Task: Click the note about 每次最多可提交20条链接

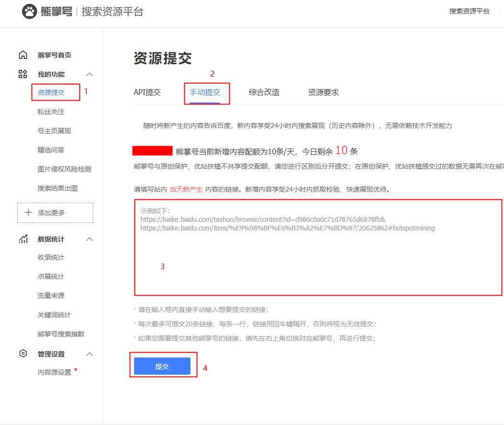Action: pos(256,323)
